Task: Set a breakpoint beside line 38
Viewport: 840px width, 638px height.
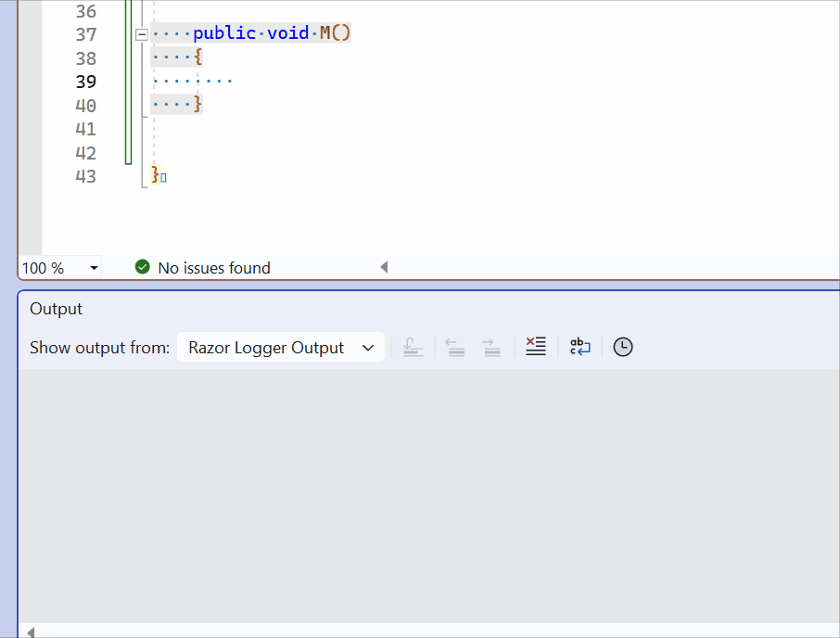Action: coord(28,57)
